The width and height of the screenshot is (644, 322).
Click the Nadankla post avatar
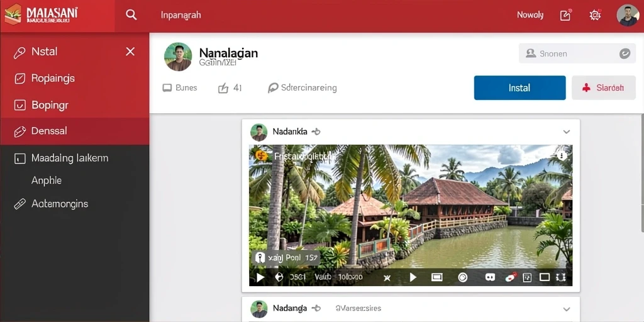pyautogui.click(x=258, y=132)
